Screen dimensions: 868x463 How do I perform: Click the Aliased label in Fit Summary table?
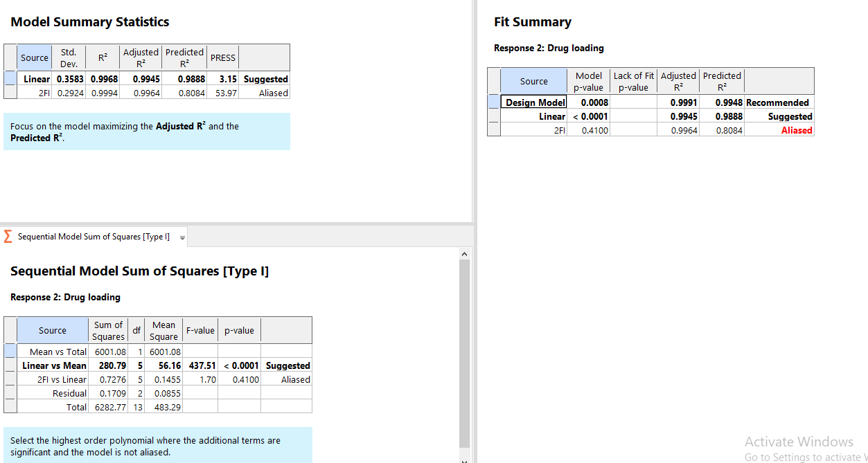pos(796,130)
